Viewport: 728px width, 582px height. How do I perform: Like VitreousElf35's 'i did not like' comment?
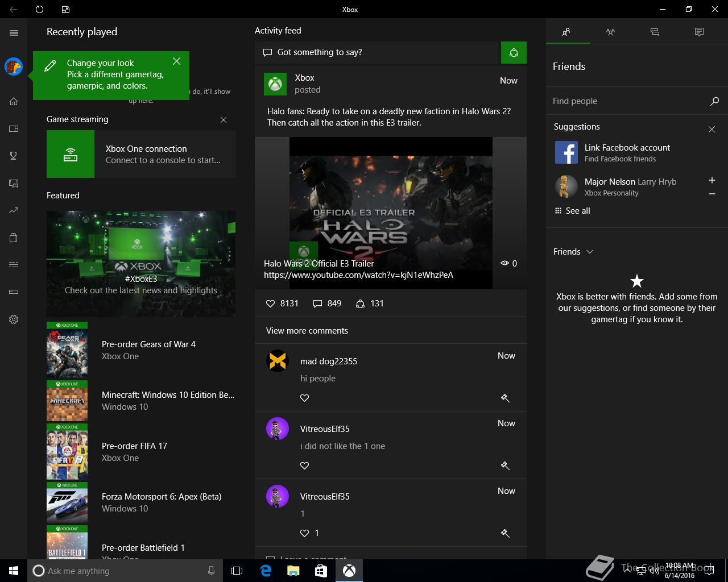coord(305,465)
